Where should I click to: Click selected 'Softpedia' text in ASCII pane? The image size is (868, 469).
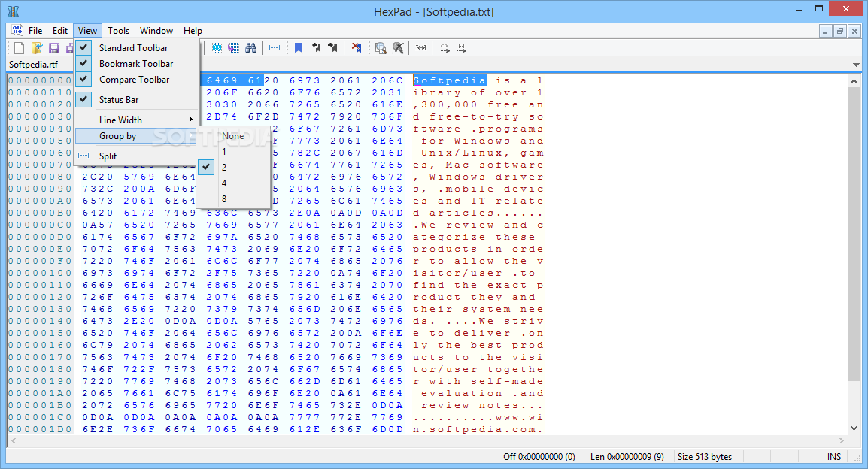tap(450, 80)
